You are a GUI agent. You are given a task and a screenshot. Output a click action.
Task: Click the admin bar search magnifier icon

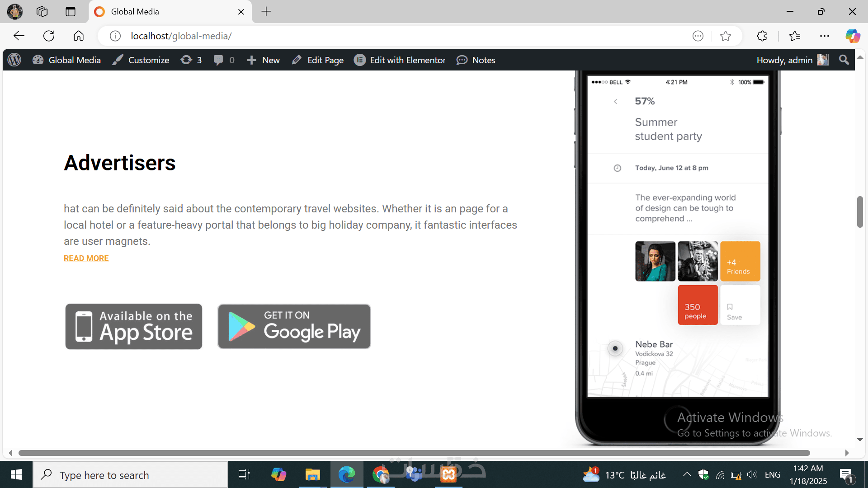(x=844, y=60)
